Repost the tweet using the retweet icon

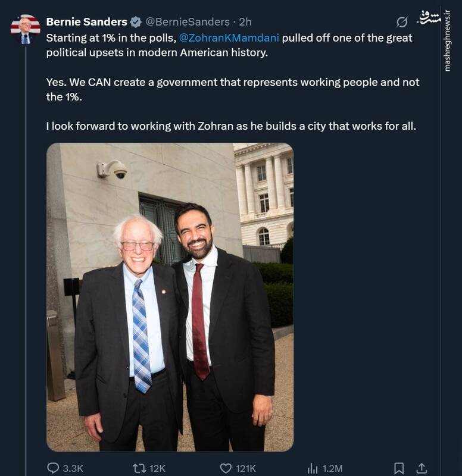139,468
